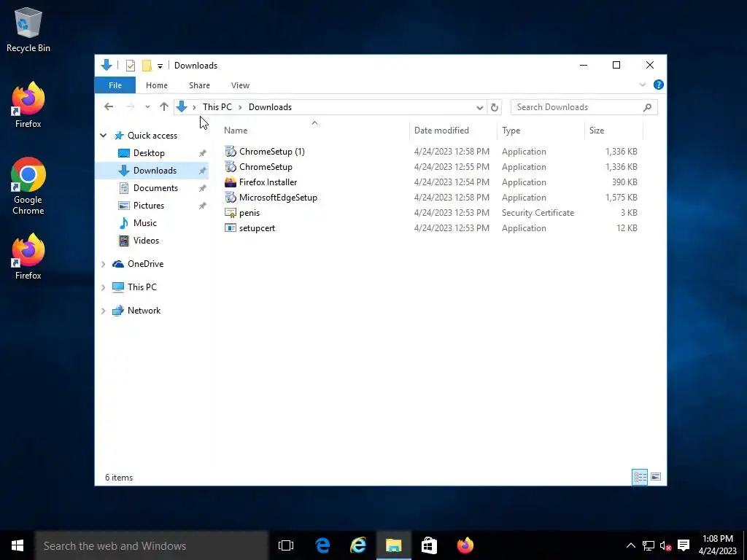Select Pictures in the navigation pane
The width and height of the screenshot is (747, 560).
(x=149, y=206)
